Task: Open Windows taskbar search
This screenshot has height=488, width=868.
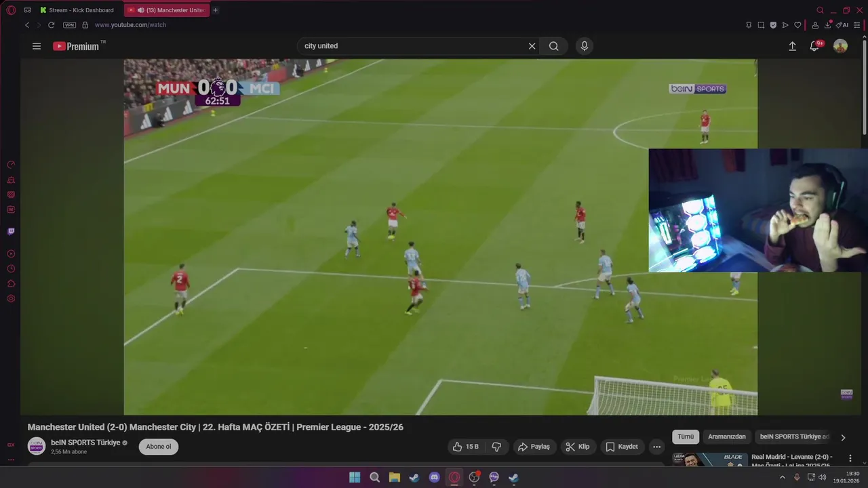Action: coord(374,477)
